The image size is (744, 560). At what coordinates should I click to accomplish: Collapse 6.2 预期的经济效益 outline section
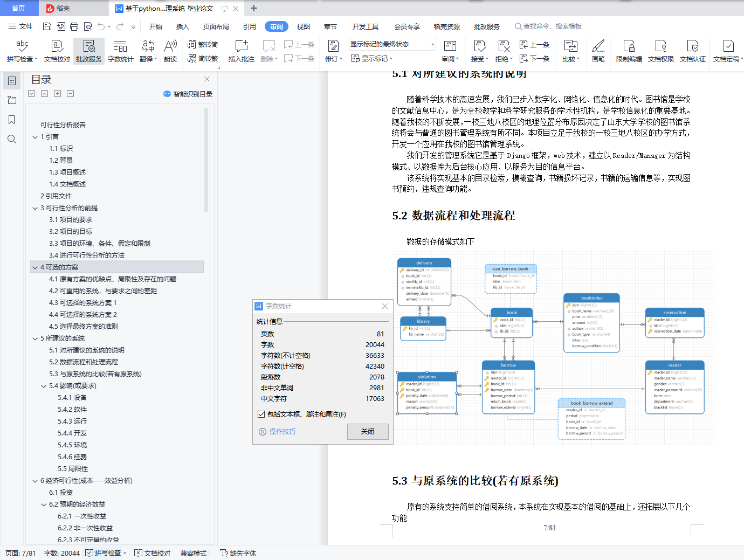pos(44,504)
